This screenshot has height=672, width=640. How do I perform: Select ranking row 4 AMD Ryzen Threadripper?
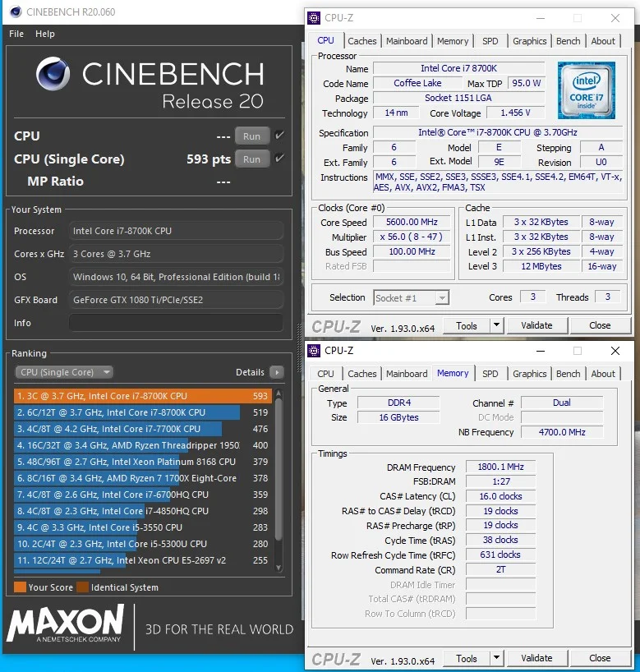(x=143, y=445)
